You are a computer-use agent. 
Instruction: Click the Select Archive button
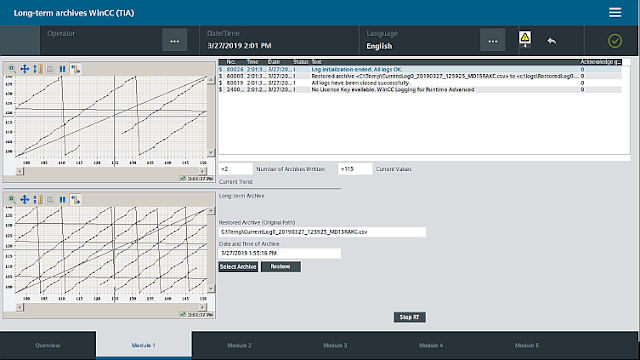[x=238, y=267]
